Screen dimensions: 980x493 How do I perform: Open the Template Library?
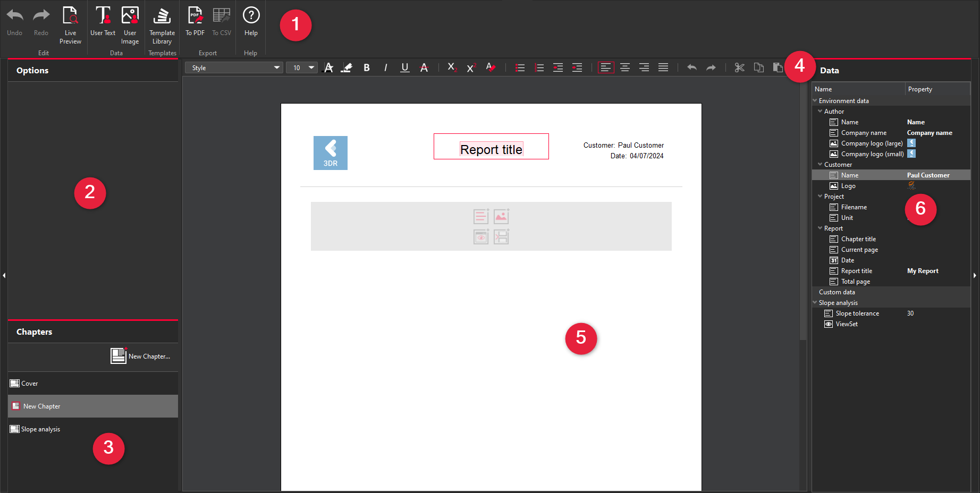[x=162, y=24]
